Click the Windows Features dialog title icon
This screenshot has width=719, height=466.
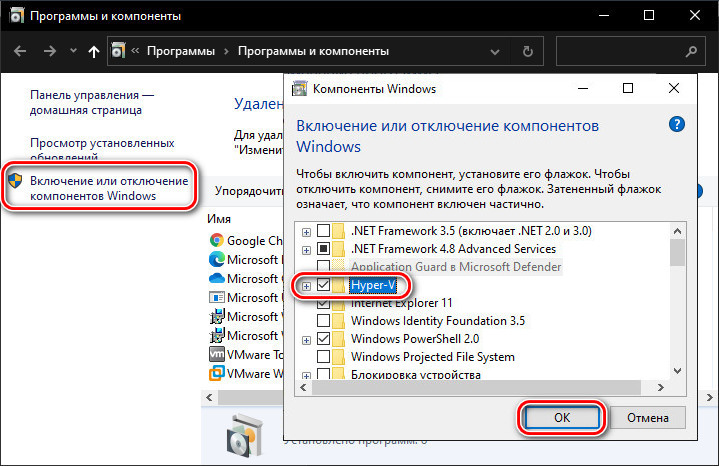pos(299,88)
